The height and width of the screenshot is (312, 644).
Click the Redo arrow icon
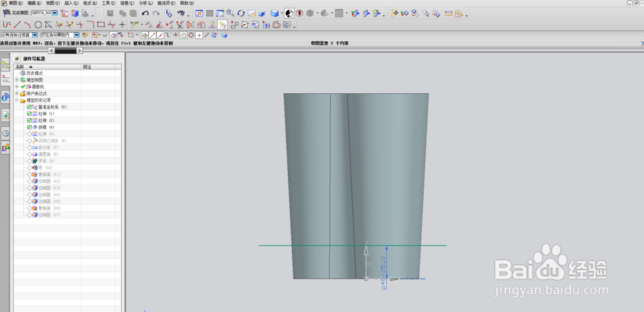tap(156, 13)
